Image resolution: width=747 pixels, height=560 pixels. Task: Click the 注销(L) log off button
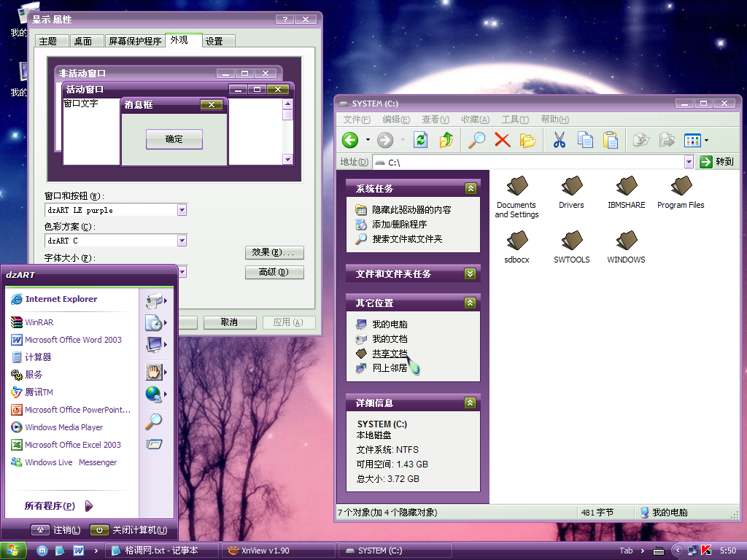click(55, 530)
